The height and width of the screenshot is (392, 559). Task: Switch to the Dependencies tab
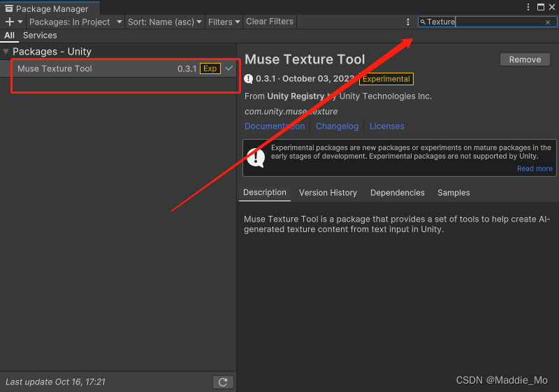pos(397,193)
